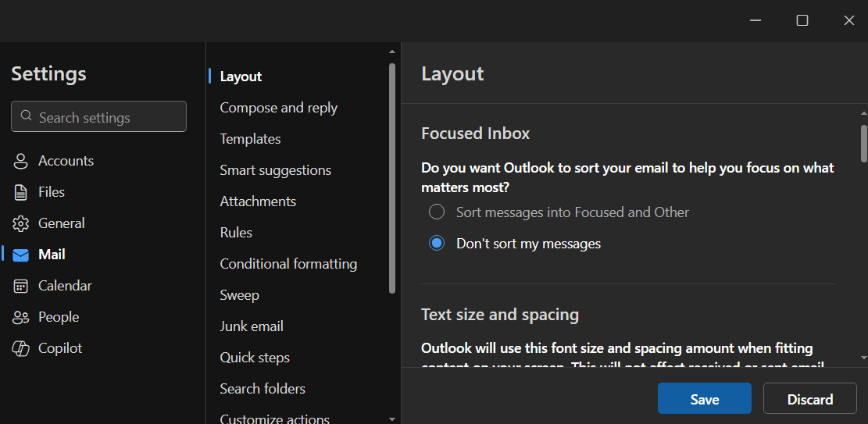Open Smart suggestions settings

pyautogui.click(x=275, y=170)
